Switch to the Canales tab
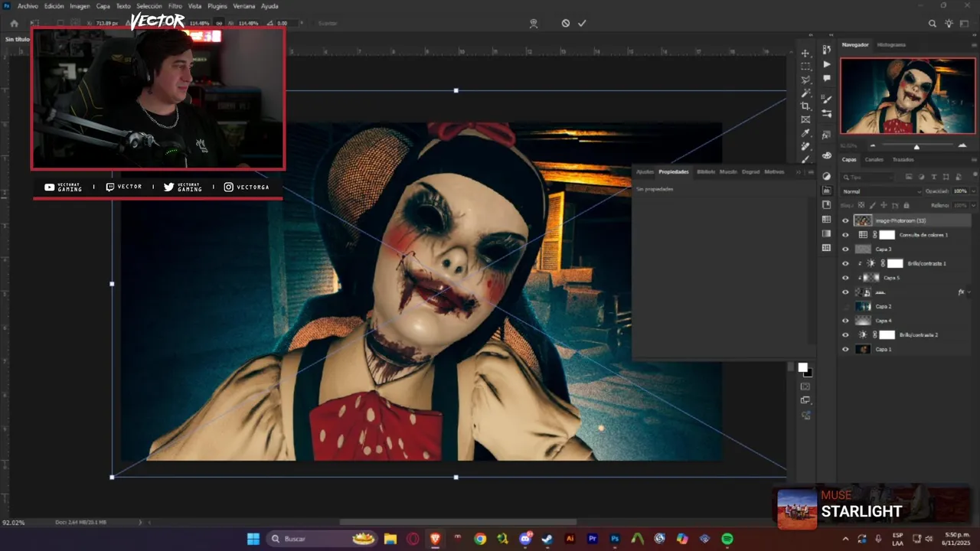The image size is (980, 551). click(874, 159)
